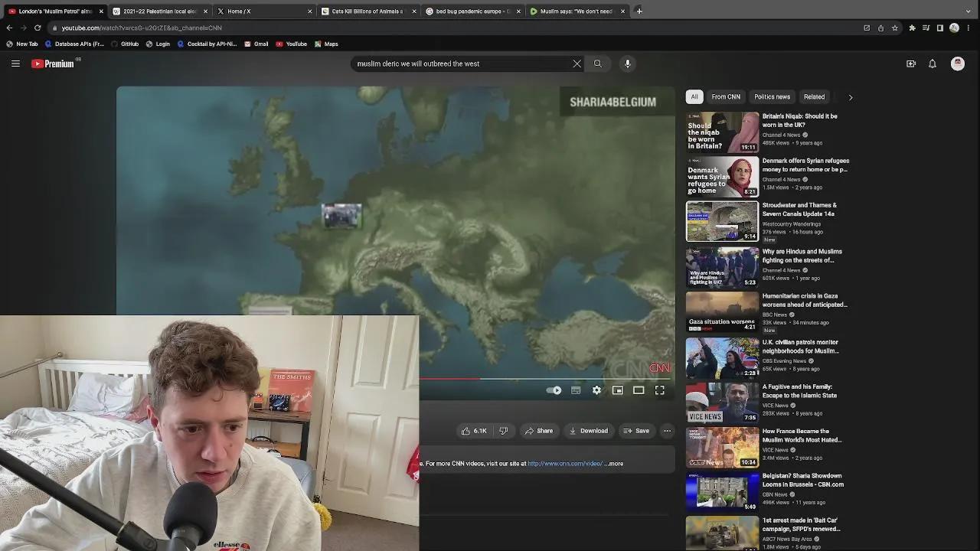Open YouTube player settings gear

[x=597, y=390]
